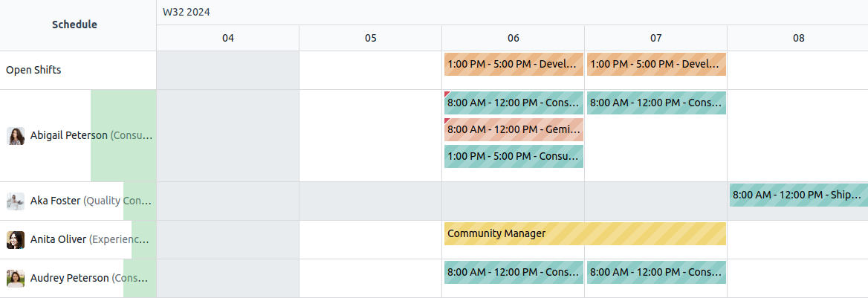Open Abigail's 8:00 AM shift on 07

click(x=656, y=103)
